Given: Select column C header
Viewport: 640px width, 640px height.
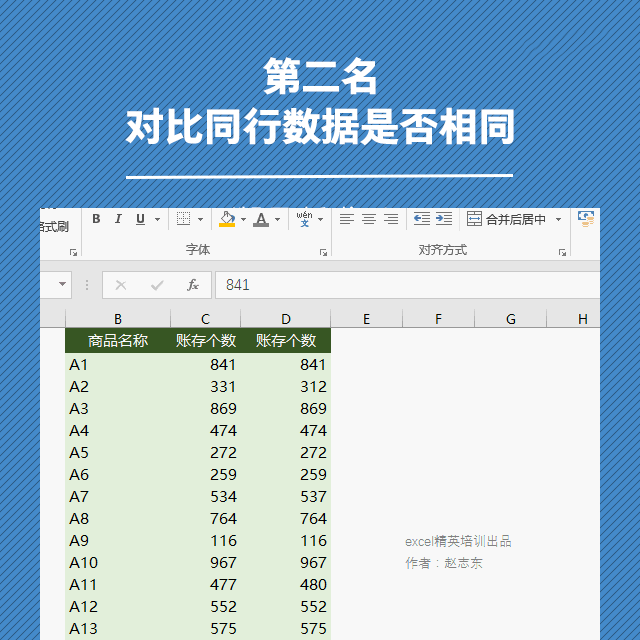Looking at the screenshot, I should (x=205, y=319).
